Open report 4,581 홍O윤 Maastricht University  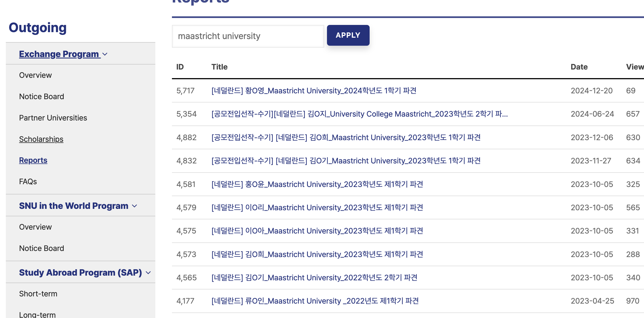pyautogui.click(x=317, y=184)
